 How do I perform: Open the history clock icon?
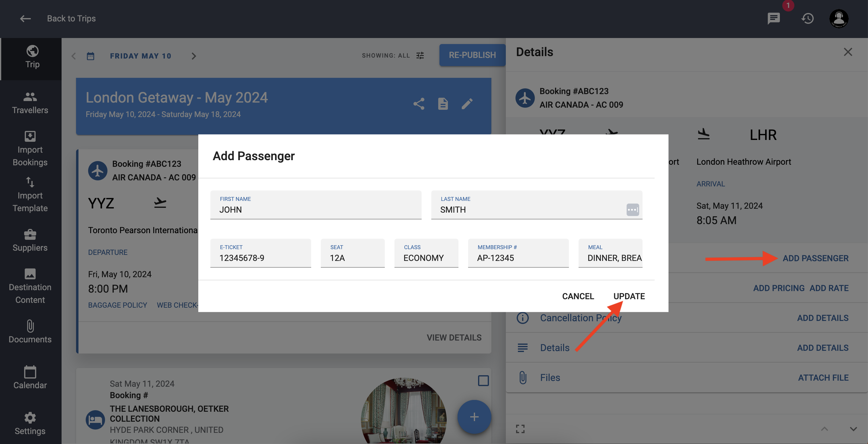(808, 18)
